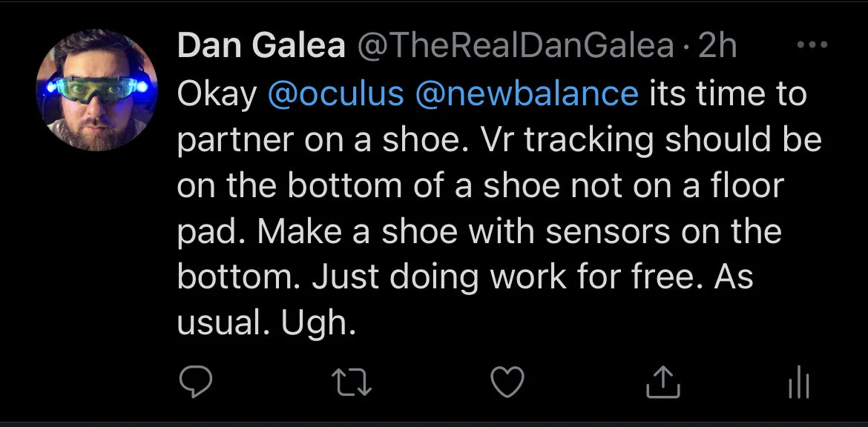The width and height of the screenshot is (868, 427).
Task: Open the share upload arrow icon
Action: coord(663,383)
